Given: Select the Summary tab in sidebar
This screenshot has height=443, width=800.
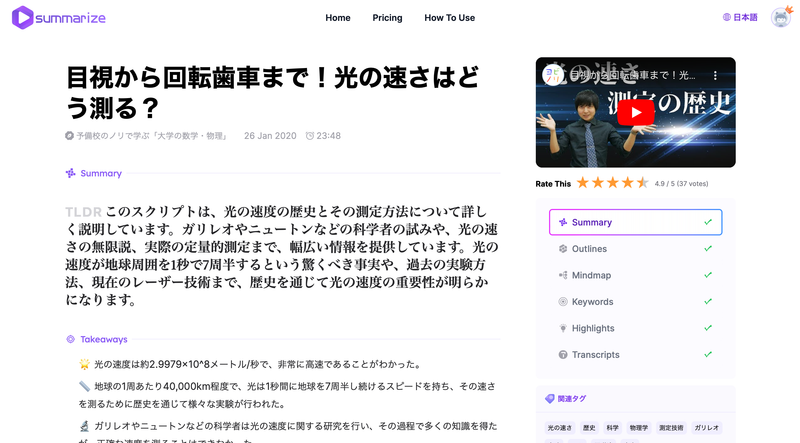Looking at the screenshot, I should click(x=636, y=222).
